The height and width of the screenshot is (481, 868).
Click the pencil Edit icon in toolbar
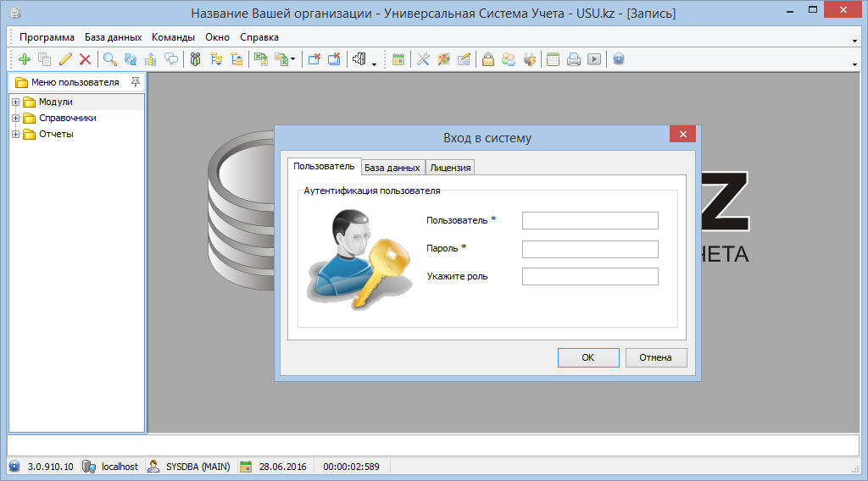[65, 59]
